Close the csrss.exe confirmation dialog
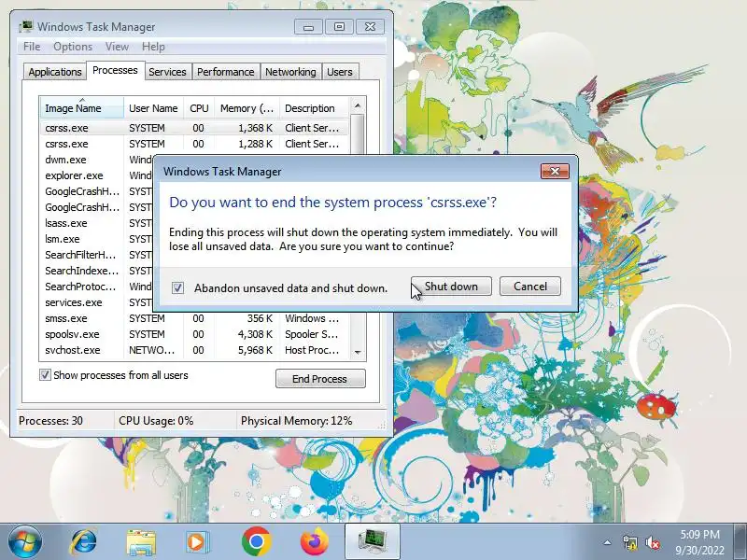This screenshot has width=747, height=560. point(555,171)
